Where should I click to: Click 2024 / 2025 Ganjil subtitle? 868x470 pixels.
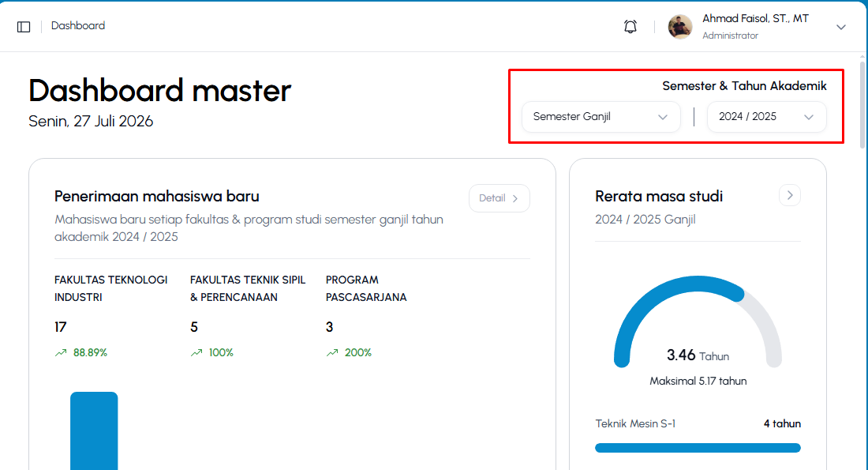coord(645,220)
